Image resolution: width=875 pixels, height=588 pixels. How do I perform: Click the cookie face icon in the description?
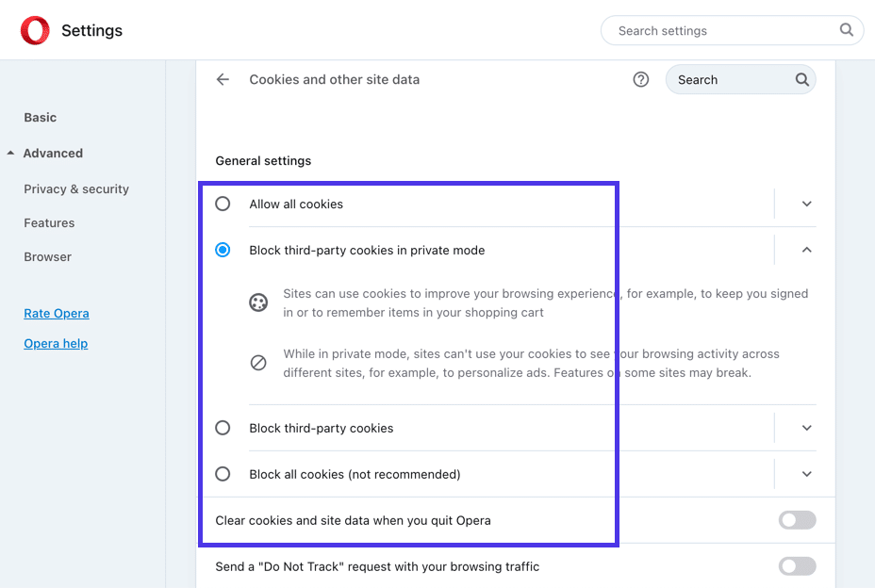point(258,302)
